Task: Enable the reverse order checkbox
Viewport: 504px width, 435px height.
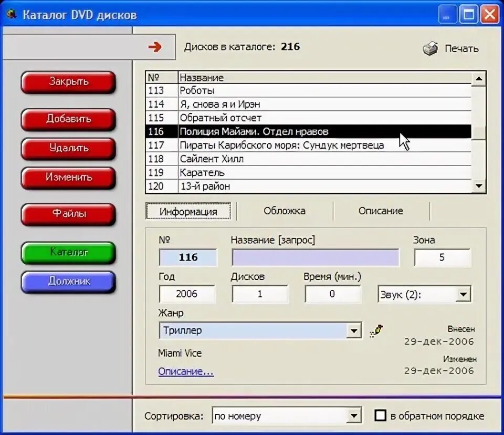Action: [x=380, y=416]
